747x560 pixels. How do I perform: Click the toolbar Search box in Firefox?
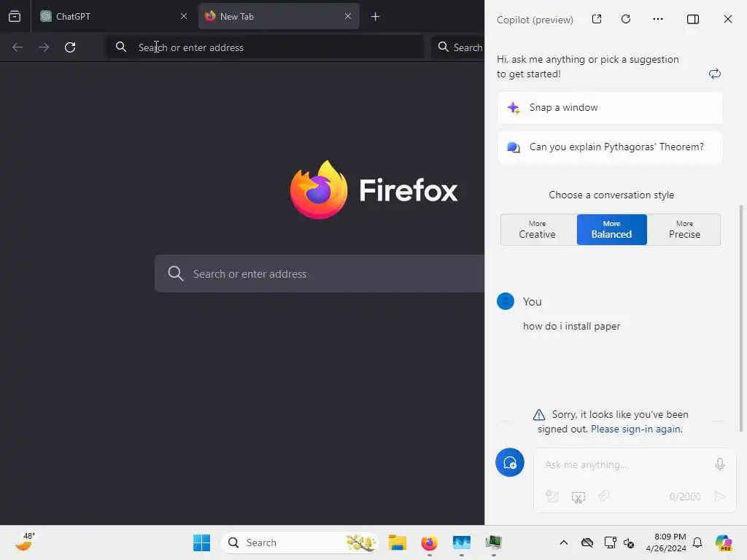458,47
